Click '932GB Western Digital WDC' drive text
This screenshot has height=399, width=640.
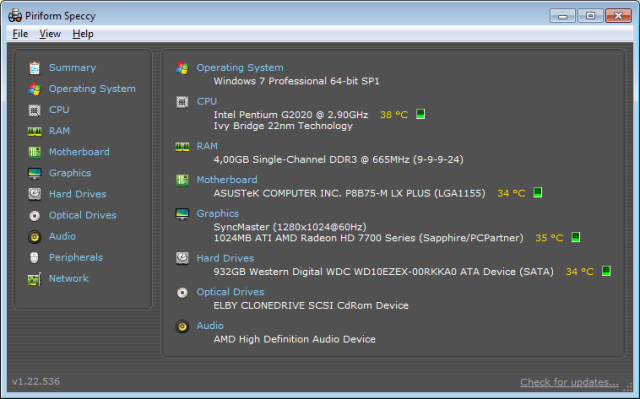click(282, 272)
